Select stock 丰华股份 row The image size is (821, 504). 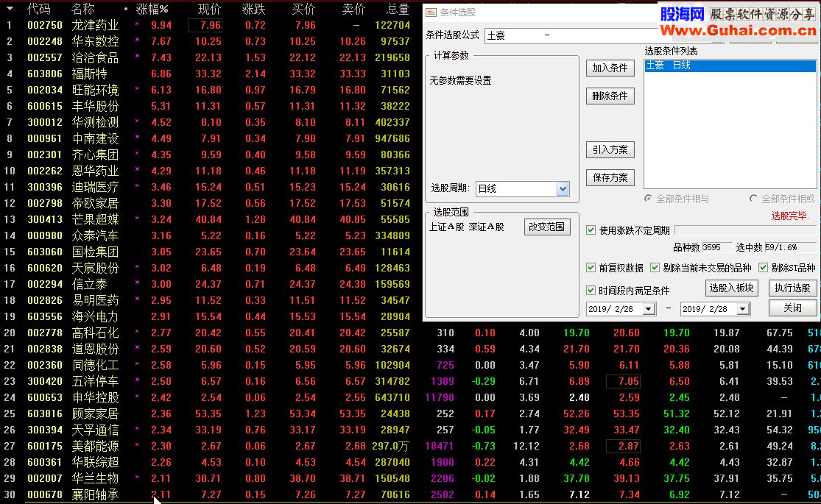[x=207, y=106]
